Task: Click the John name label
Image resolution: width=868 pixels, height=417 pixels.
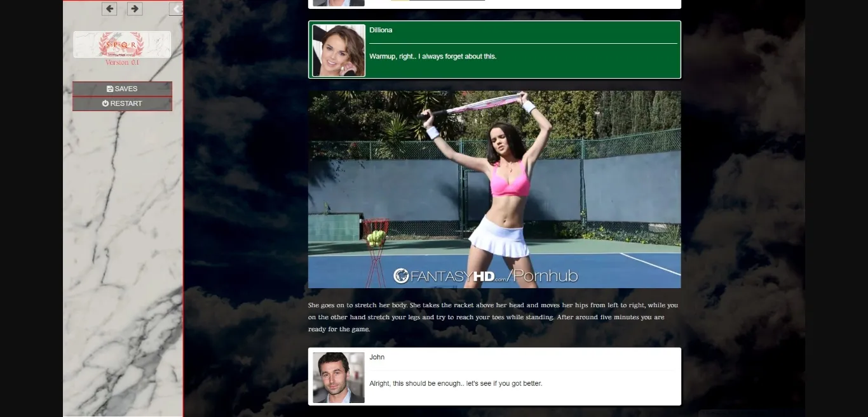Action: pos(377,357)
